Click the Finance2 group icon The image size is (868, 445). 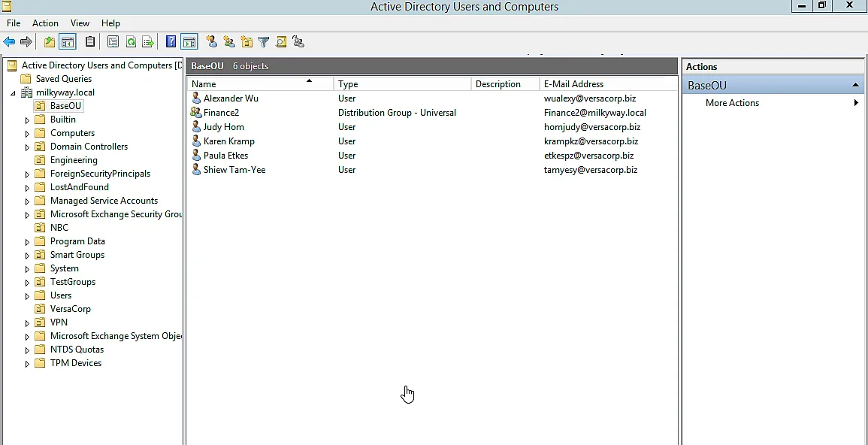click(x=196, y=112)
